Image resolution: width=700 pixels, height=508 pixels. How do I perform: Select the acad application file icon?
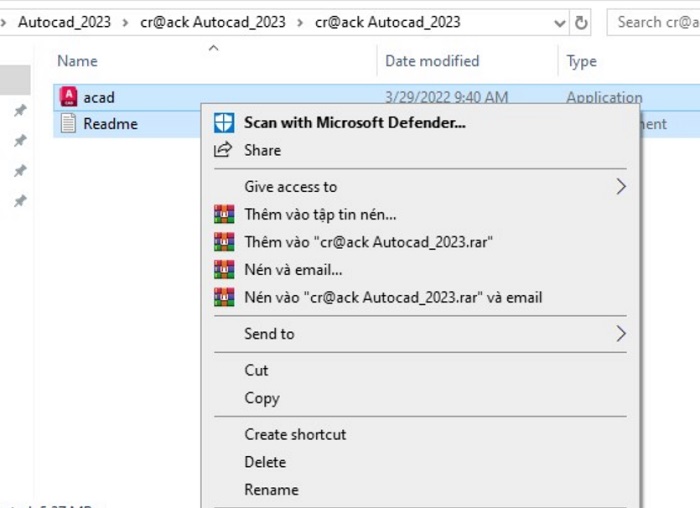(68, 97)
